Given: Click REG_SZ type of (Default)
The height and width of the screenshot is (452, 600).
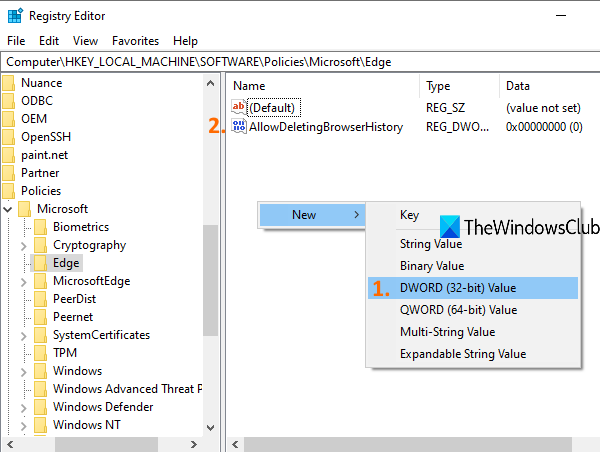Looking at the screenshot, I should pyautogui.click(x=446, y=108).
